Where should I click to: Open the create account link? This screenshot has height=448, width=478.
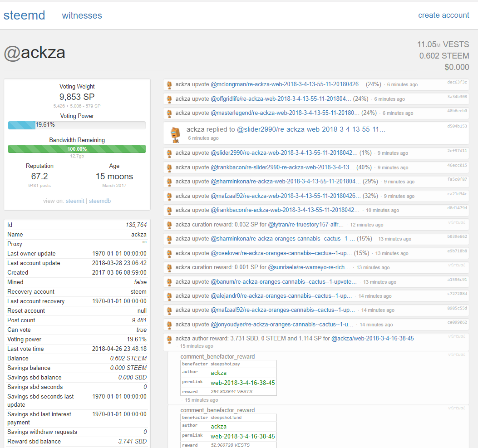[x=444, y=15]
